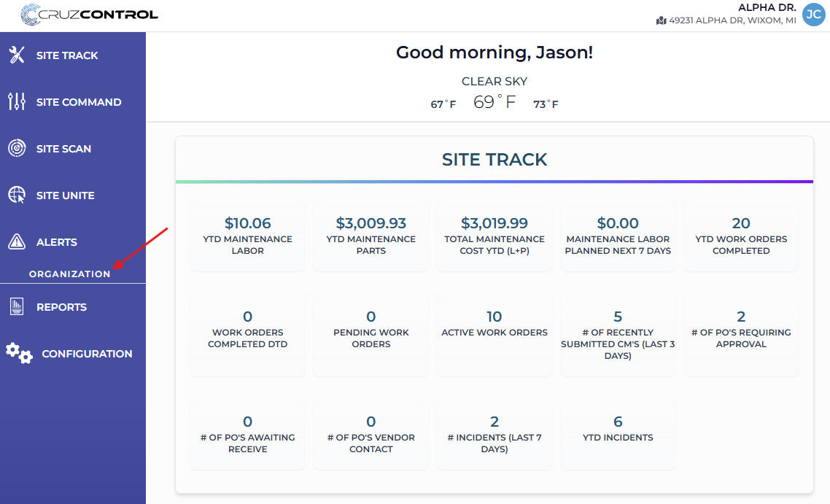Open the Site Command menu item

tap(79, 102)
